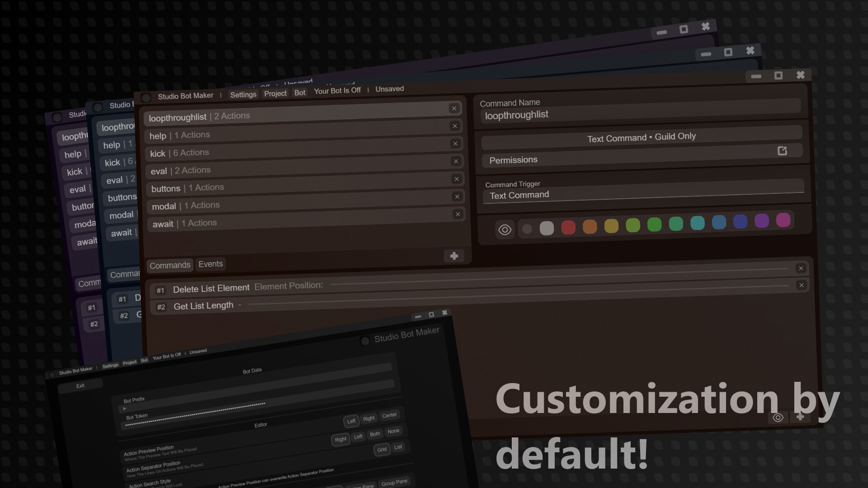Set Action Preview Position to Center
Viewport: 868px width, 488px height.
click(x=389, y=415)
